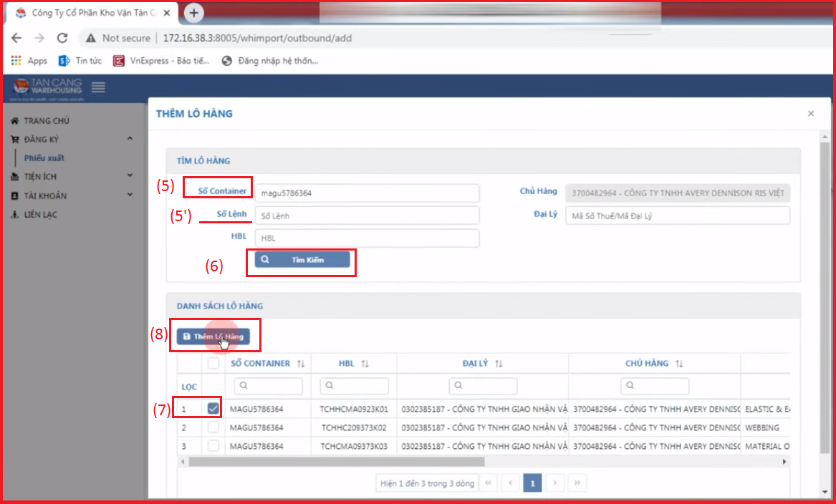
Task: Expand the Tiện Ích sidebar menu
Action: click(x=130, y=176)
